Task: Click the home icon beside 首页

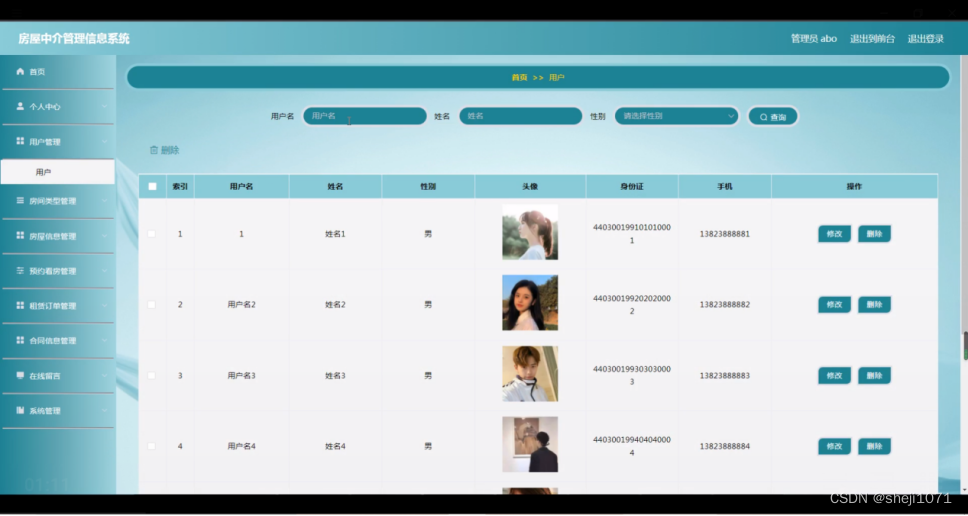Action: coord(20,72)
